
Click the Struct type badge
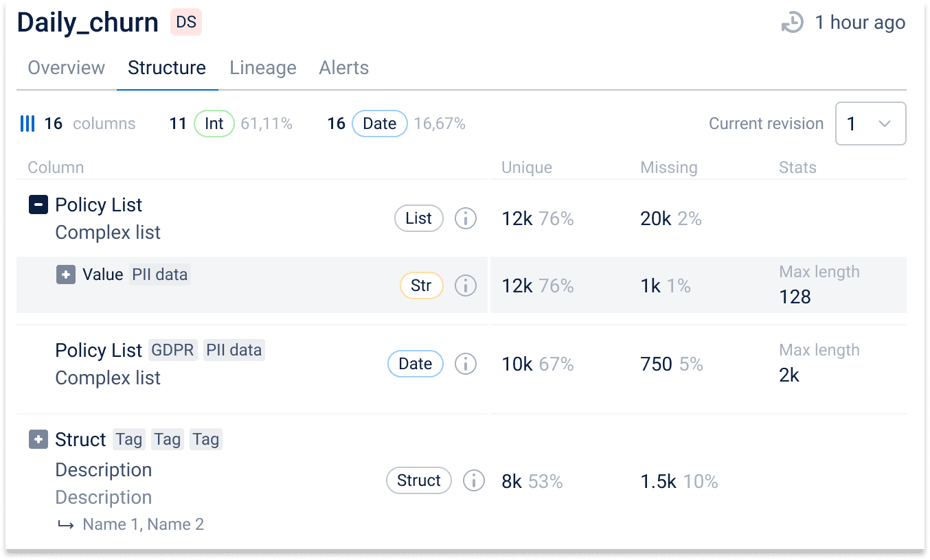pos(419,481)
